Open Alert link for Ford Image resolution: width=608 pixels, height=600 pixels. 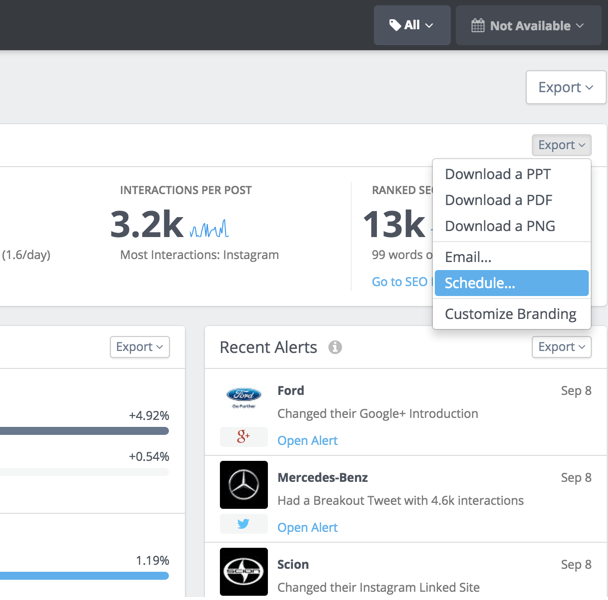coord(307,440)
